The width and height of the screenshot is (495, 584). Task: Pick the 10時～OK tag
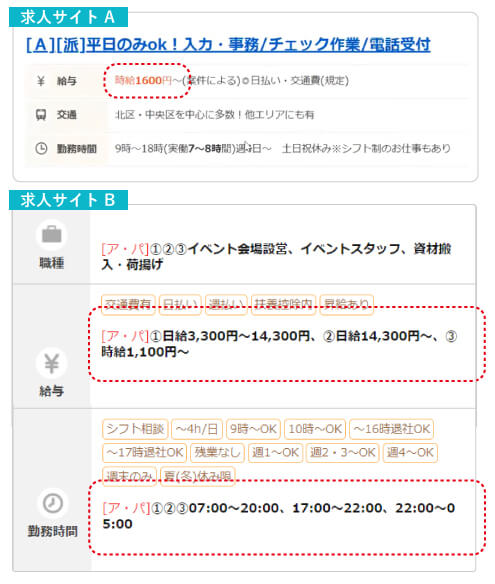[x=315, y=429]
